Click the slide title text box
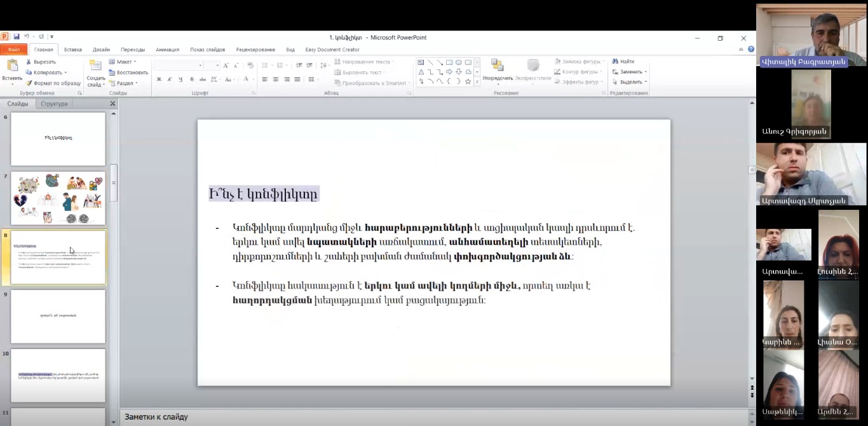This screenshot has height=426, width=868. click(x=264, y=194)
